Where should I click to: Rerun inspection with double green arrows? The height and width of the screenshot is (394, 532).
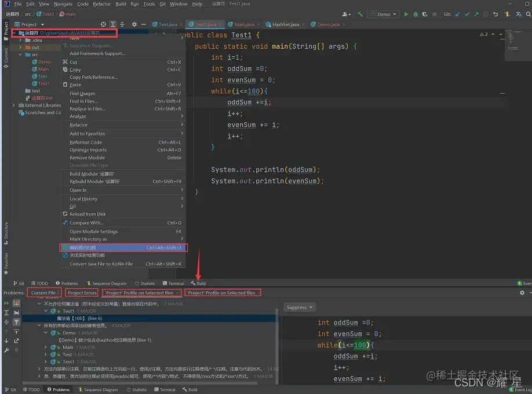(x=6, y=303)
